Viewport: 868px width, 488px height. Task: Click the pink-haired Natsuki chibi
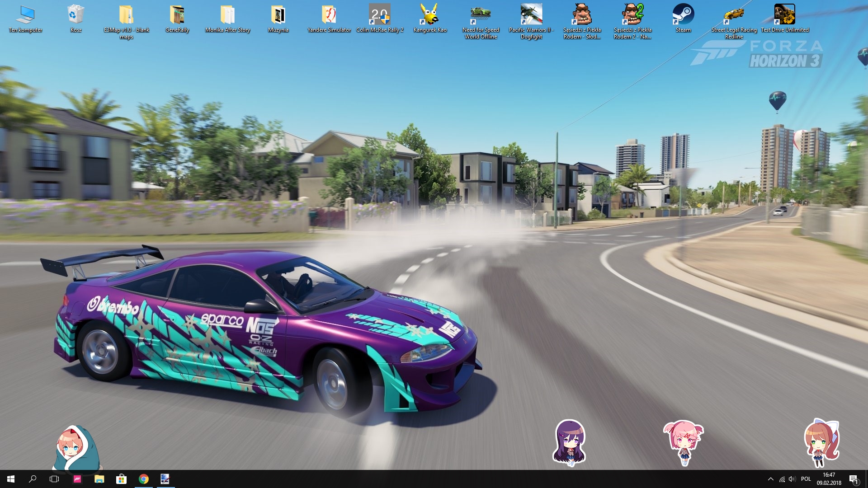coord(684,443)
